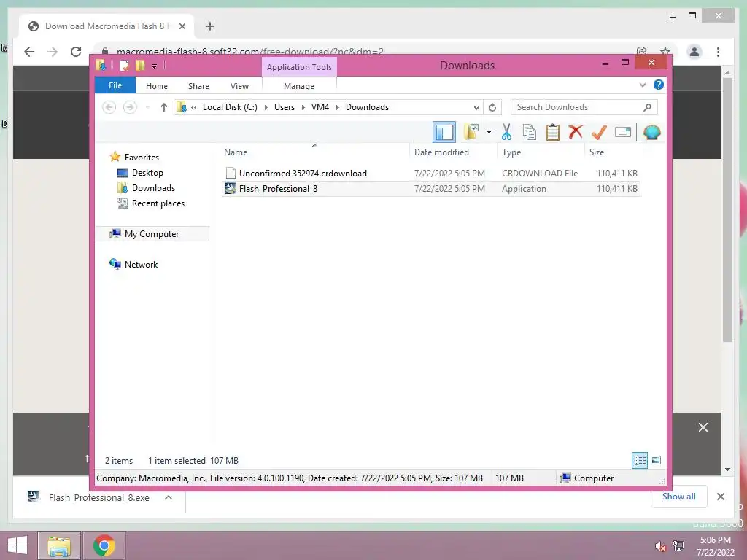Open the quick access toolbar customize arrow
Image resolution: width=747 pixels, height=560 pixels.
pos(154,66)
